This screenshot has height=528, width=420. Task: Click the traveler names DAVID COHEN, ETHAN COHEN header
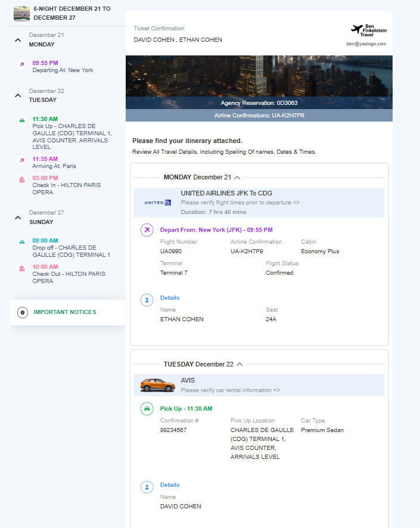pyautogui.click(x=178, y=40)
